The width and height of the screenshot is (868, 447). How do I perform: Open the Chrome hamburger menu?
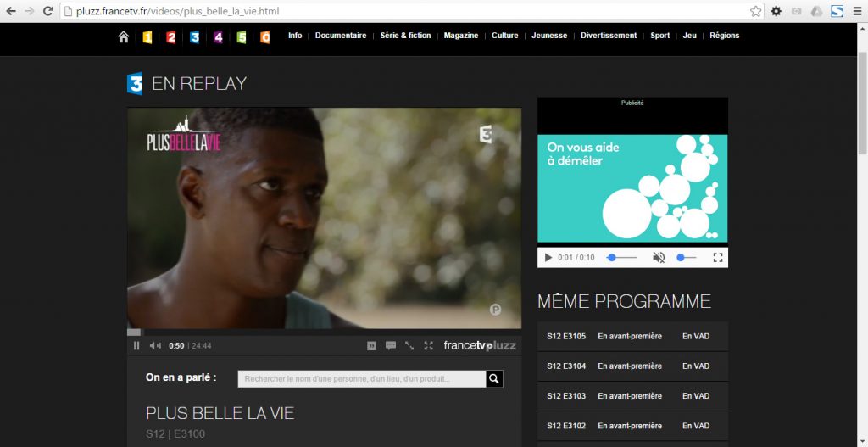tap(857, 11)
